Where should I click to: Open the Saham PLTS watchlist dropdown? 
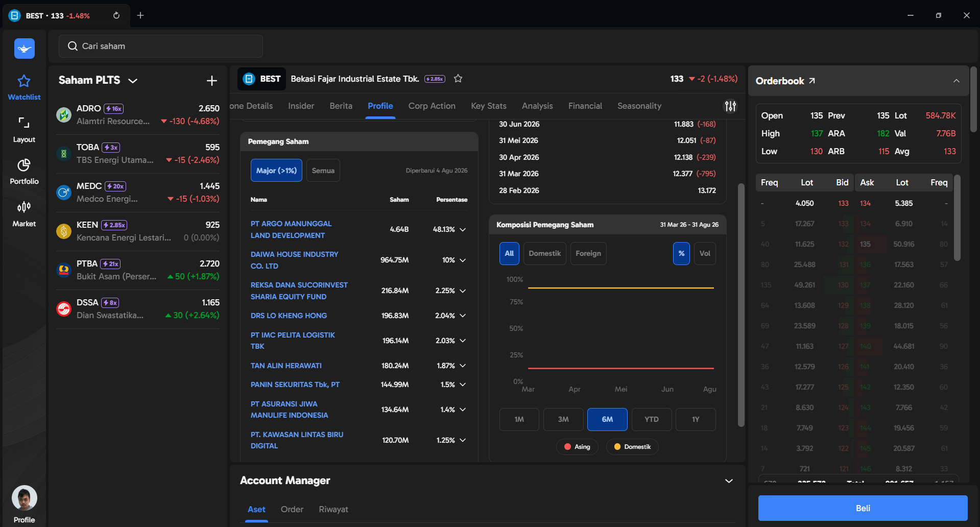tap(133, 81)
